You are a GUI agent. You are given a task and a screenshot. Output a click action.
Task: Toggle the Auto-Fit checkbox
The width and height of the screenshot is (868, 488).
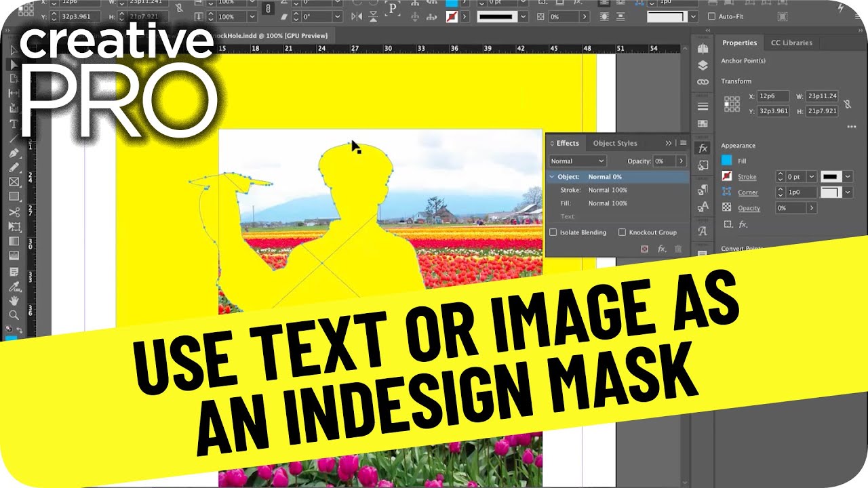(711, 16)
